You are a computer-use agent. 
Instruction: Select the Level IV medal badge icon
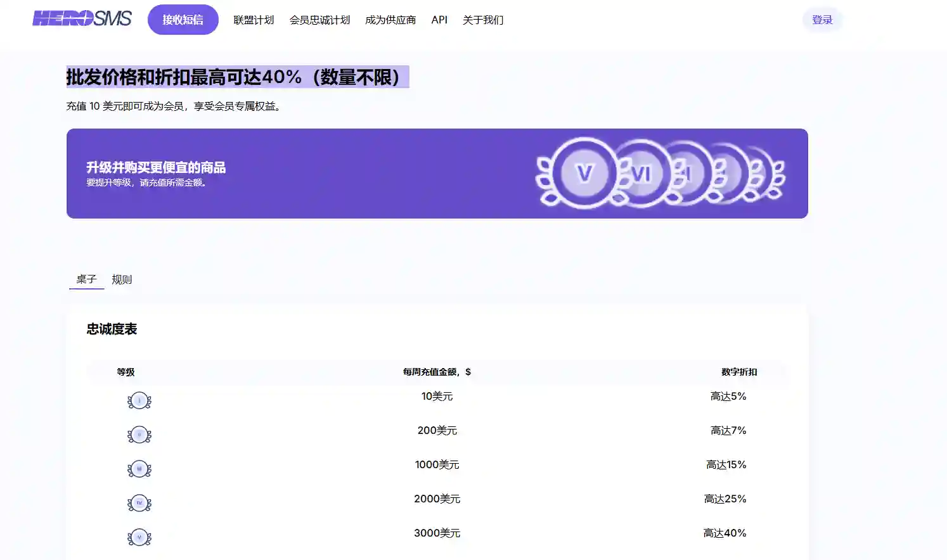point(139,503)
